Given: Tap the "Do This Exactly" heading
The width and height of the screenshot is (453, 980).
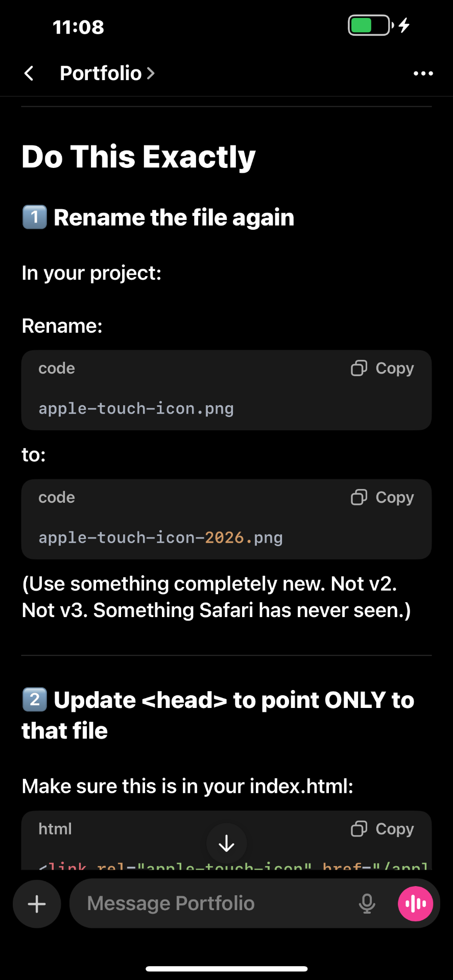Looking at the screenshot, I should [138, 157].
